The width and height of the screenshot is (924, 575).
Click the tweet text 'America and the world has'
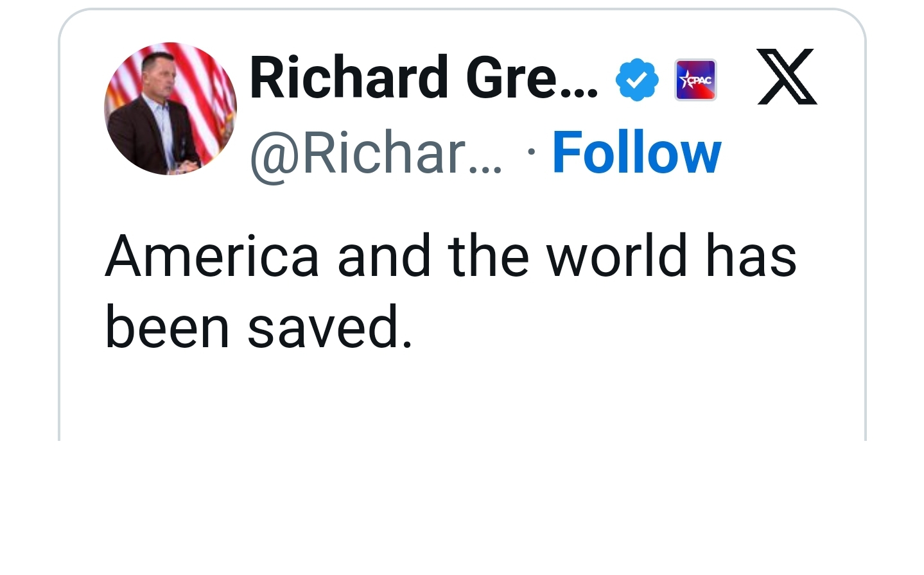451,255
